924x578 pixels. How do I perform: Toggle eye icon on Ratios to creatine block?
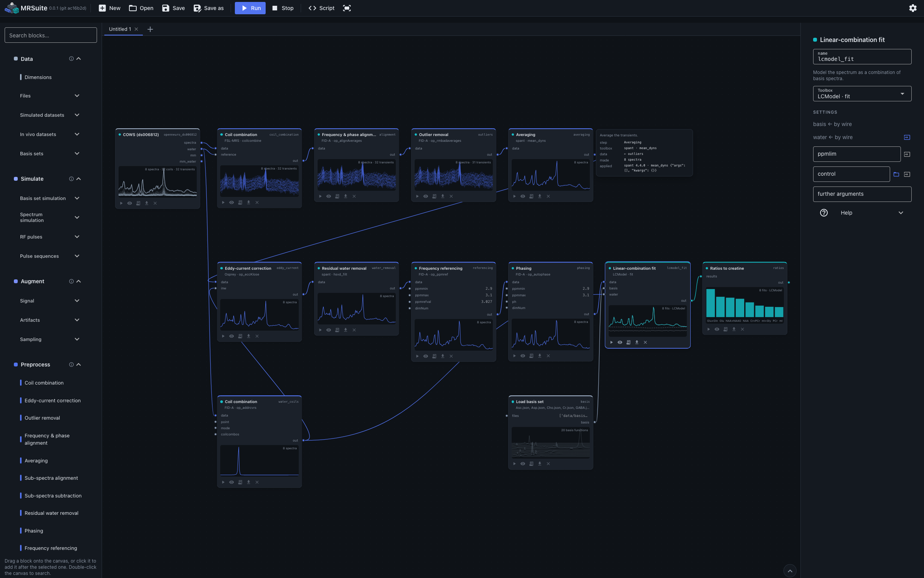point(717,329)
